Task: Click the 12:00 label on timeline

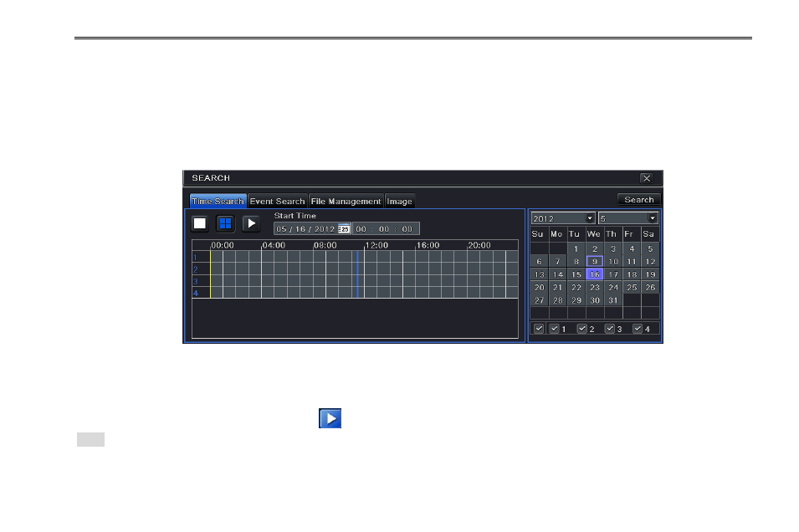Action: (x=376, y=245)
